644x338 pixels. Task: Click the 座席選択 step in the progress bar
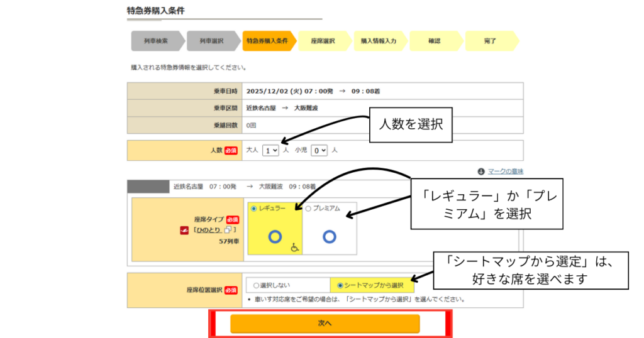click(x=323, y=41)
